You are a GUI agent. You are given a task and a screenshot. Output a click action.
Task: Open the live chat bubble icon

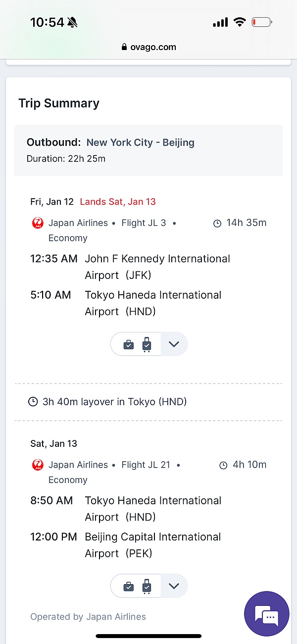[x=267, y=614]
